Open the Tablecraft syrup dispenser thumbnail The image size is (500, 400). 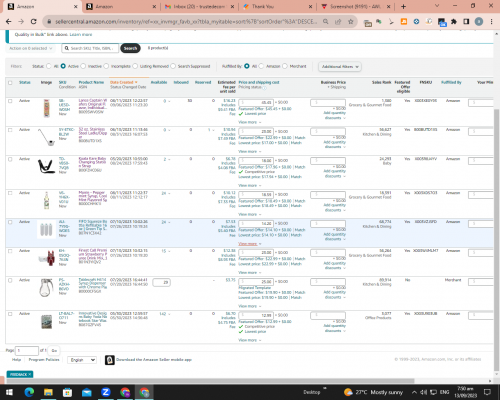46,287
